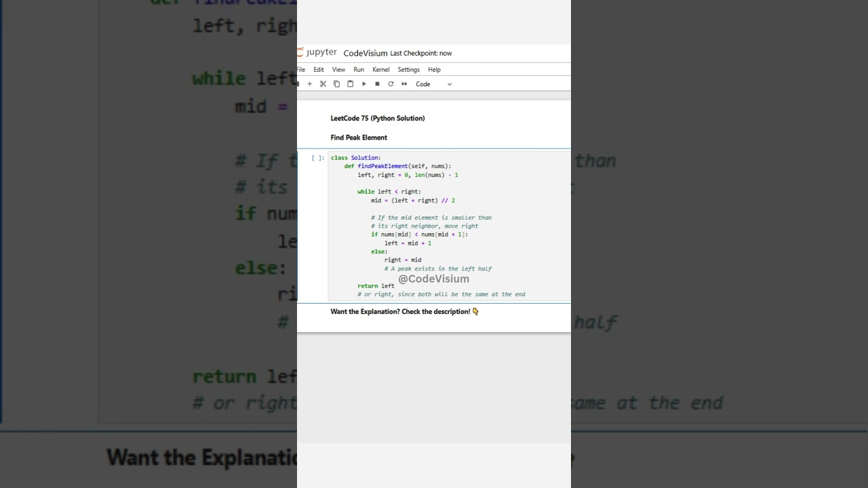Open the File menu
The width and height of the screenshot is (868, 488).
pos(301,70)
